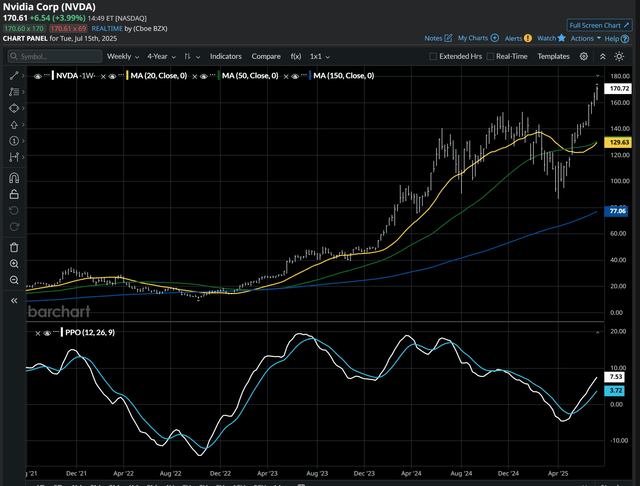The image size is (640, 486).
Task: Hide the NVDA 1W price series
Action: pyautogui.click(x=38, y=76)
